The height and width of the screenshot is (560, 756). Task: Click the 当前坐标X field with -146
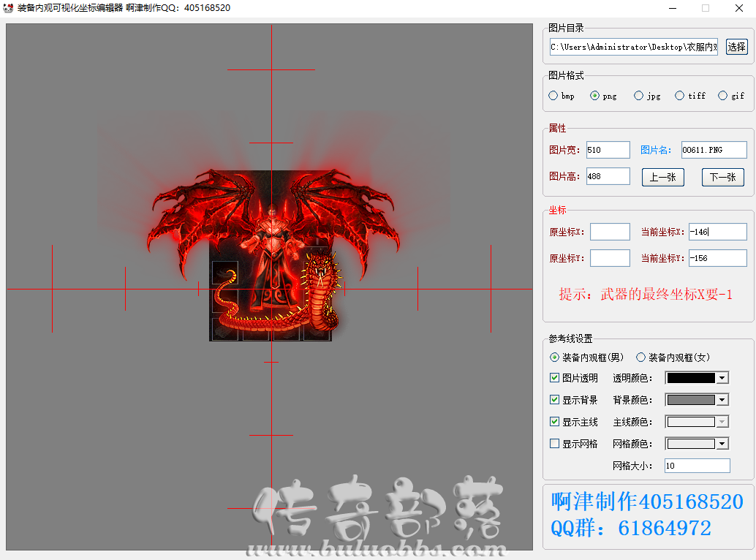tap(718, 232)
